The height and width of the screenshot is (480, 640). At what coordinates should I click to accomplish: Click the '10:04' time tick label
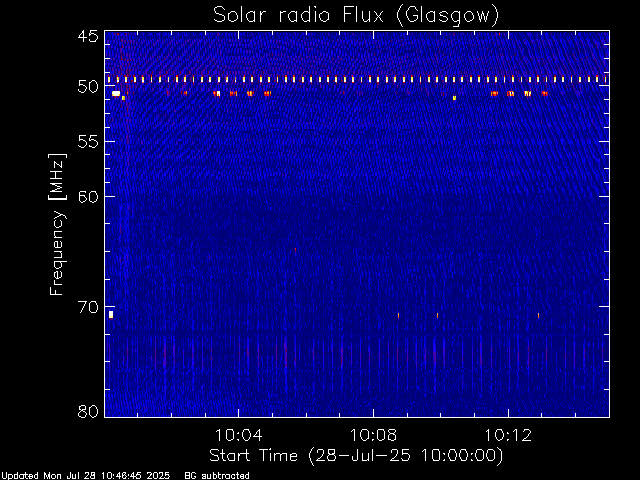tap(238, 435)
